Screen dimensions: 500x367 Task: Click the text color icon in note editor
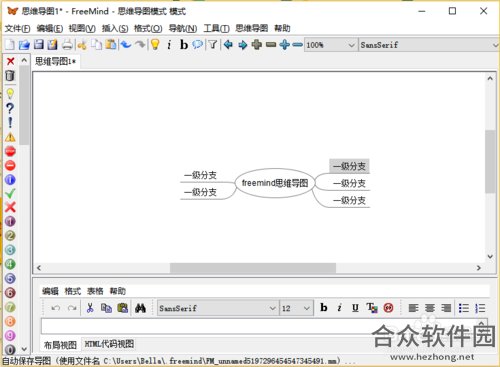click(x=372, y=308)
